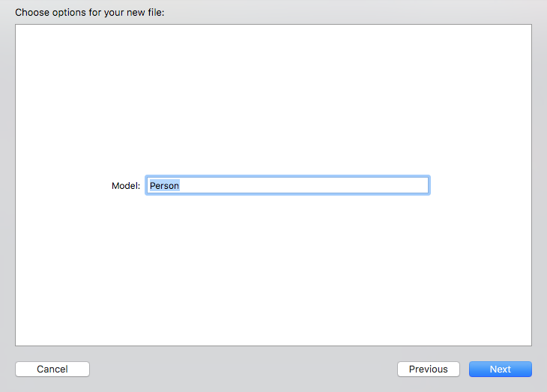Proceed to the next step of file creation
The height and width of the screenshot is (392, 547).
point(500,369)
